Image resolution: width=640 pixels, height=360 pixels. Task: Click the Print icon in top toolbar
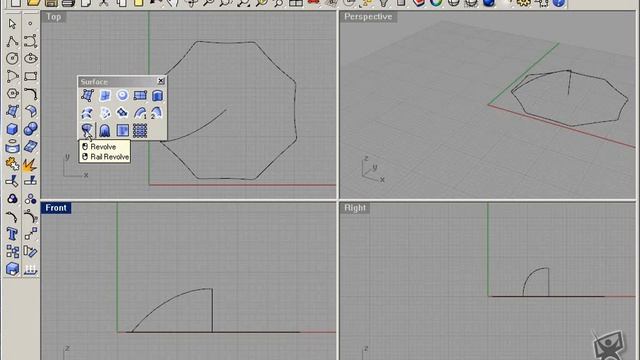coord(69,3)
